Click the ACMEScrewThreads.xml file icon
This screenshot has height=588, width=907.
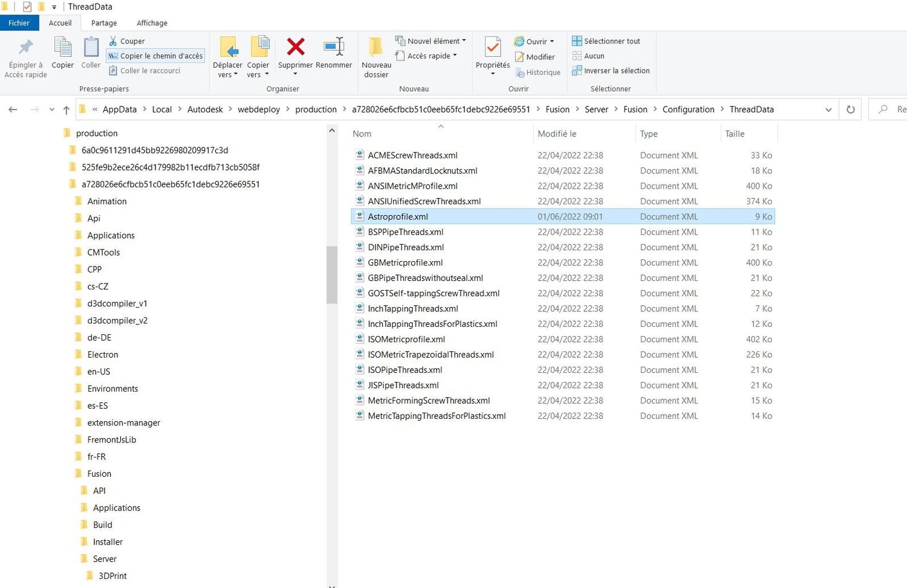[x=360, y=155]
